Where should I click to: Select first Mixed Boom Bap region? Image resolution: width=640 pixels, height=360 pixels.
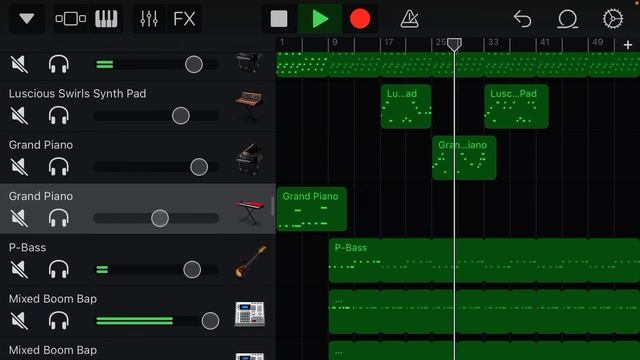tap(484, 312)
